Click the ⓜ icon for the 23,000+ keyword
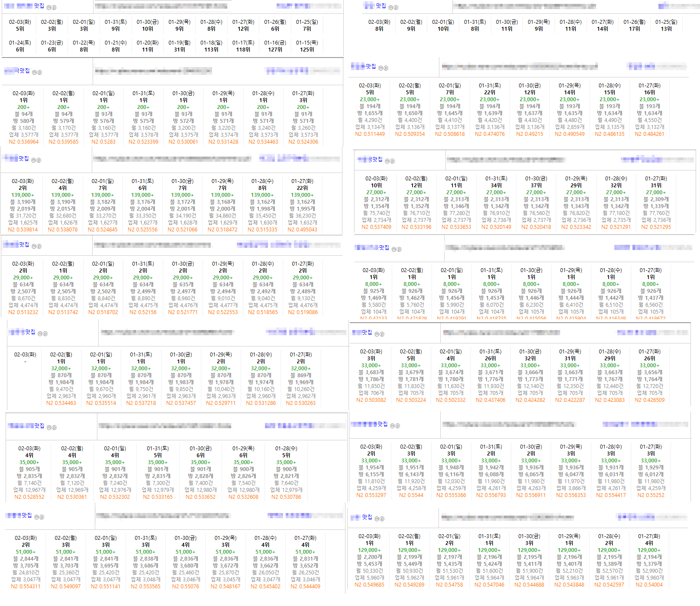Viewport: 700px width, 606px height. point(381,68)
